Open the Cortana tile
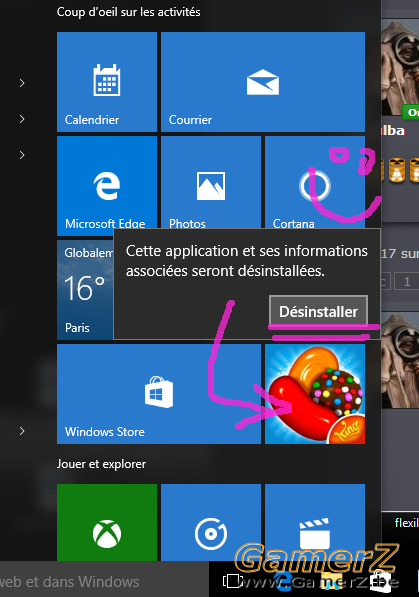The image size is (419, 597). (x=315, y=183)
